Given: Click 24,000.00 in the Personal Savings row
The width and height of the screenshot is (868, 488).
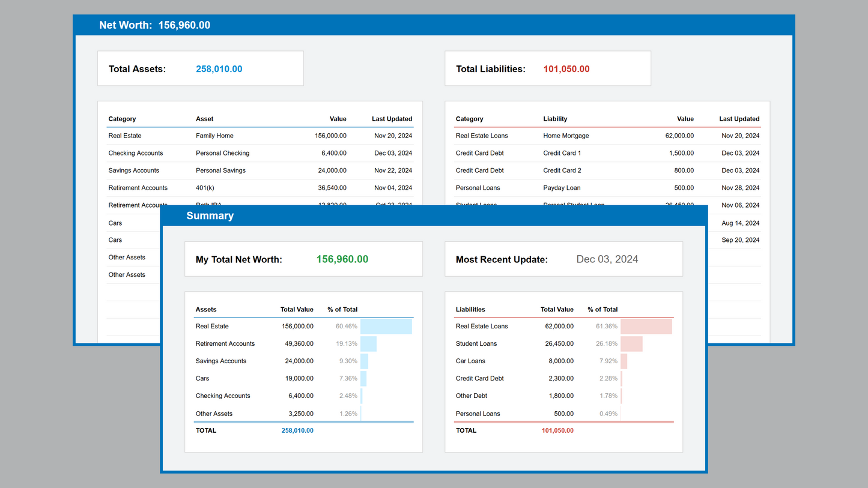Looking at the screenshot, I should 332,170.
